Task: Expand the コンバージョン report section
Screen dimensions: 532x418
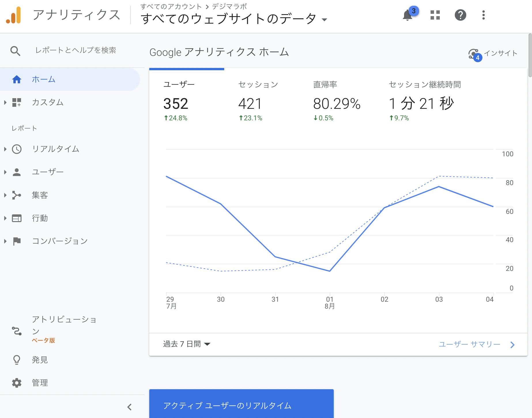Action: [60, 241]
